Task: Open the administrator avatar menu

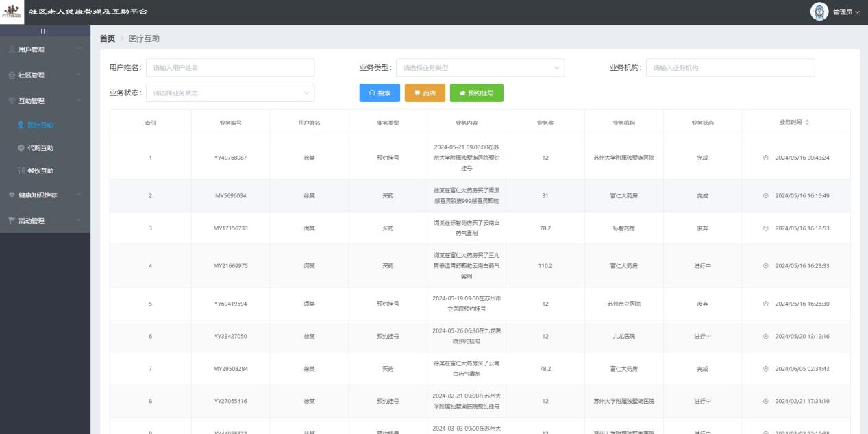Action: [x=819, y=12]
